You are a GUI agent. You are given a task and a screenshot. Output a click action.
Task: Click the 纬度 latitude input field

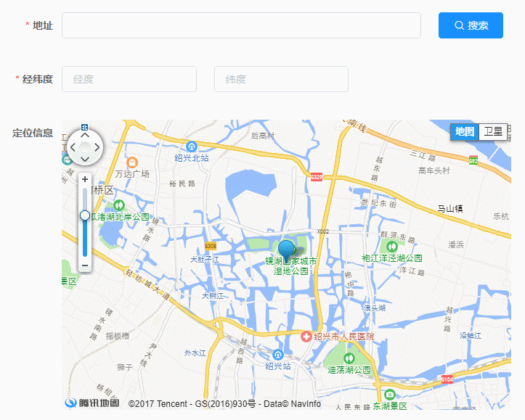[281, 79]
